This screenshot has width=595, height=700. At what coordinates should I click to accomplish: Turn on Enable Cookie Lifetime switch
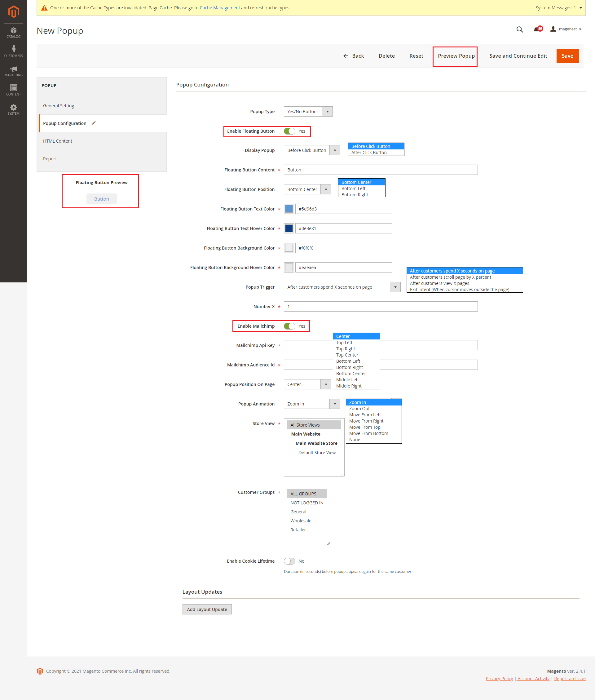[289, 561]
